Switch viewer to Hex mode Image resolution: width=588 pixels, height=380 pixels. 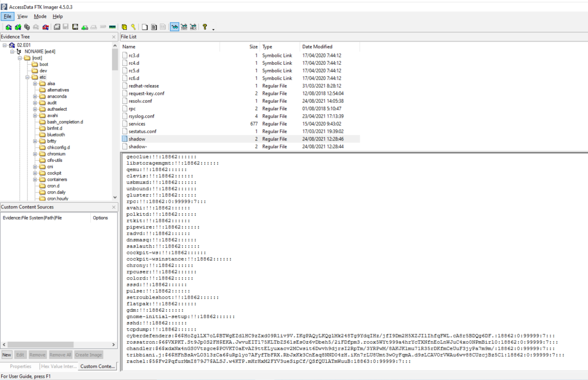[194, 27]
